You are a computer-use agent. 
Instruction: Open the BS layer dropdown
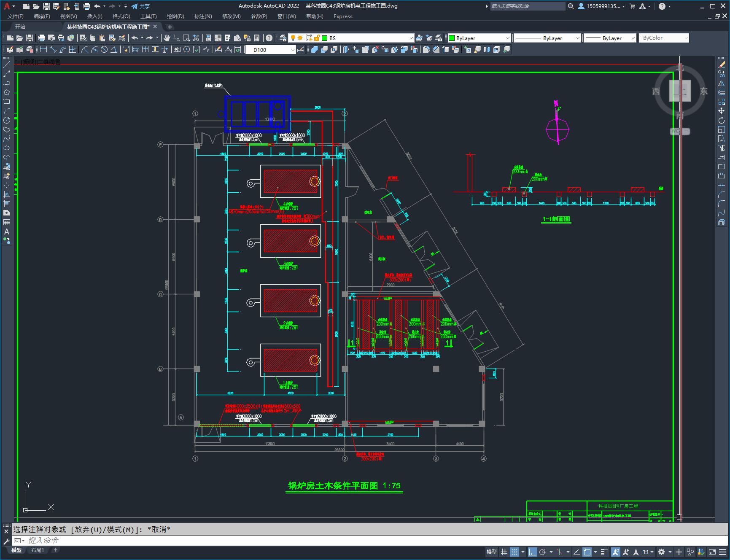[x=411, y=38]
